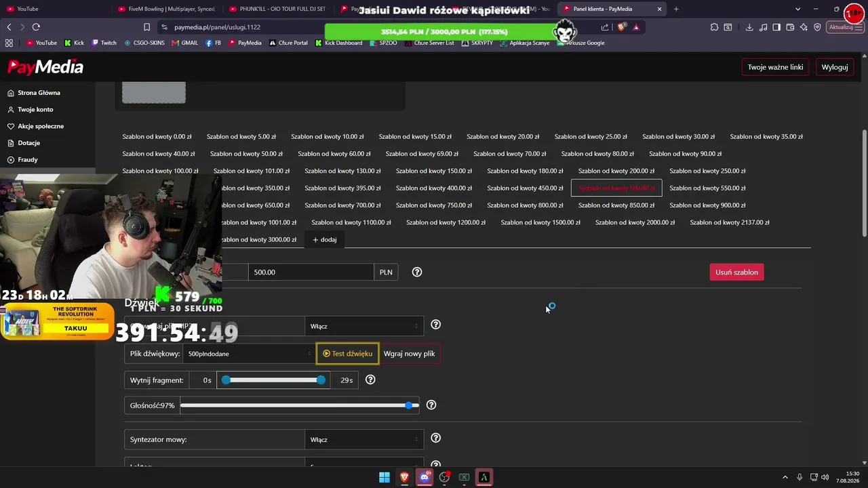The width and height of the screenshot is (868, 488).
Task: Open the Kick Dashboard bookmark
Action: pyautogui.click(x=338, y=43)
